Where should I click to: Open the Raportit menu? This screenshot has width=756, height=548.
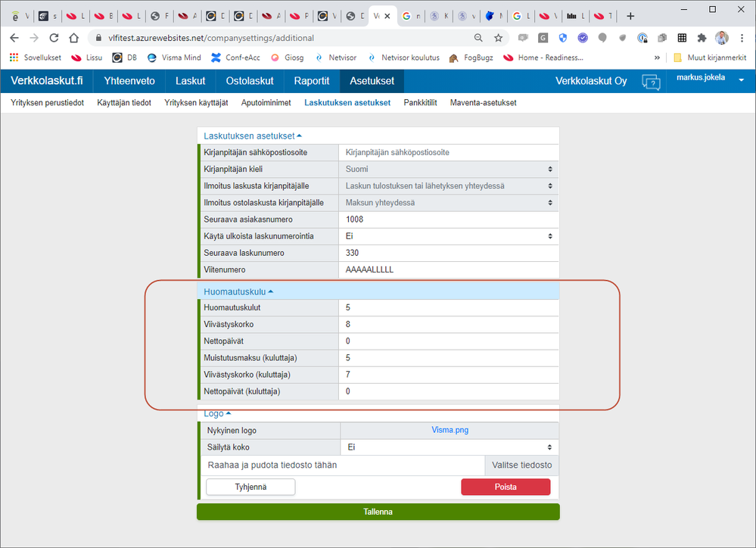[x=312, y=81]
